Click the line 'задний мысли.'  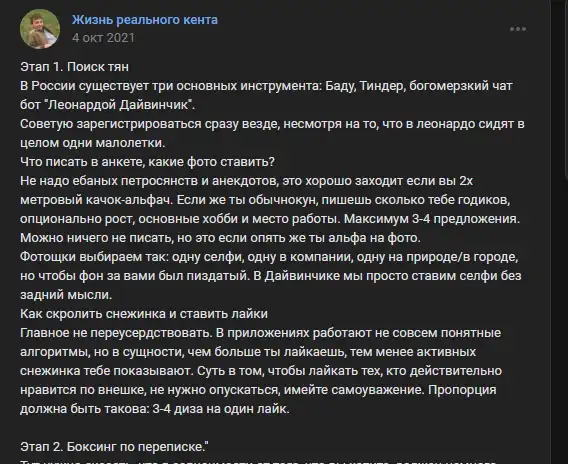click(x=66, y=295)
